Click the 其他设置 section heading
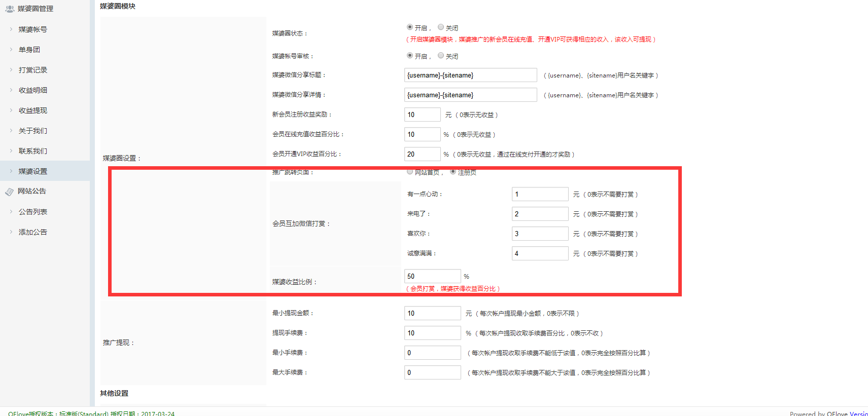868x416 pixels. [x=114, y=393]
